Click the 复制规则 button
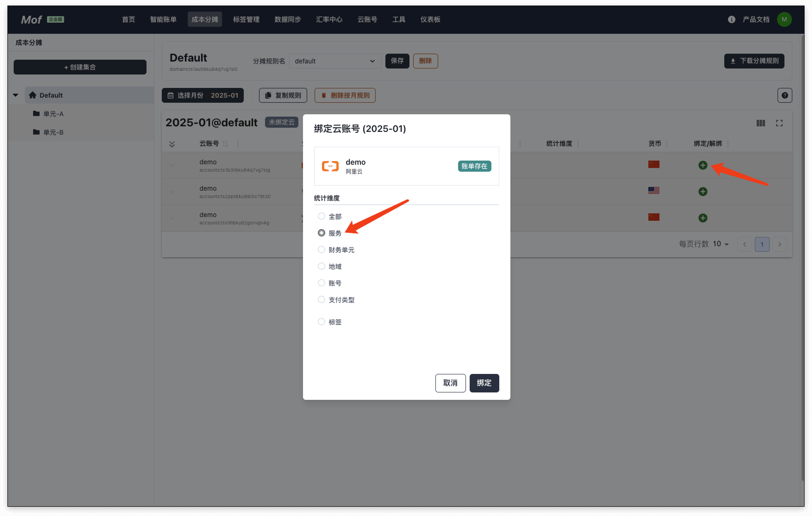This screenshot has height=516, width=812. point(283,95)
